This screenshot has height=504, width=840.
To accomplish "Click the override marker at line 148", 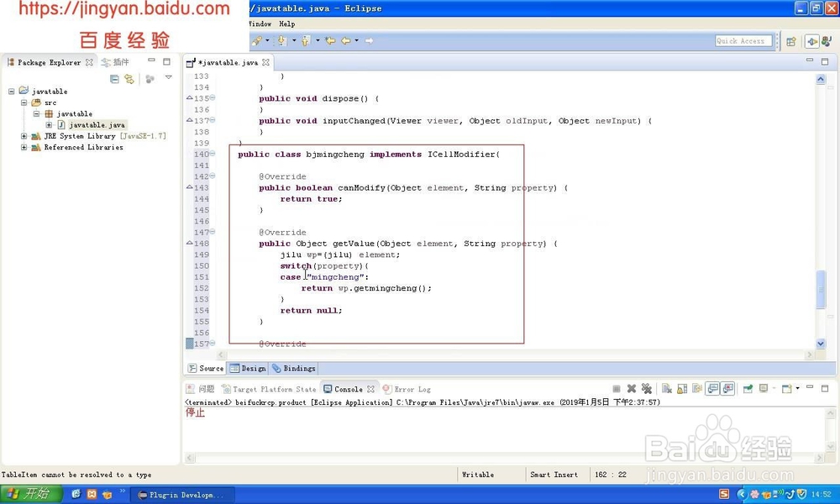I will pyautogui.click(x=190, y=243).
